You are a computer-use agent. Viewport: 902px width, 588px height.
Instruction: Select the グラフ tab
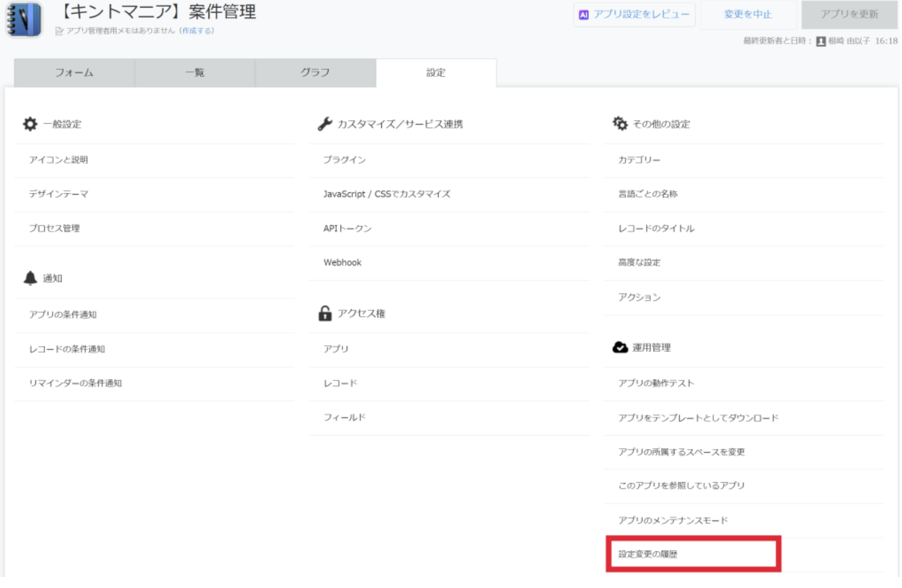pos(315,73)
